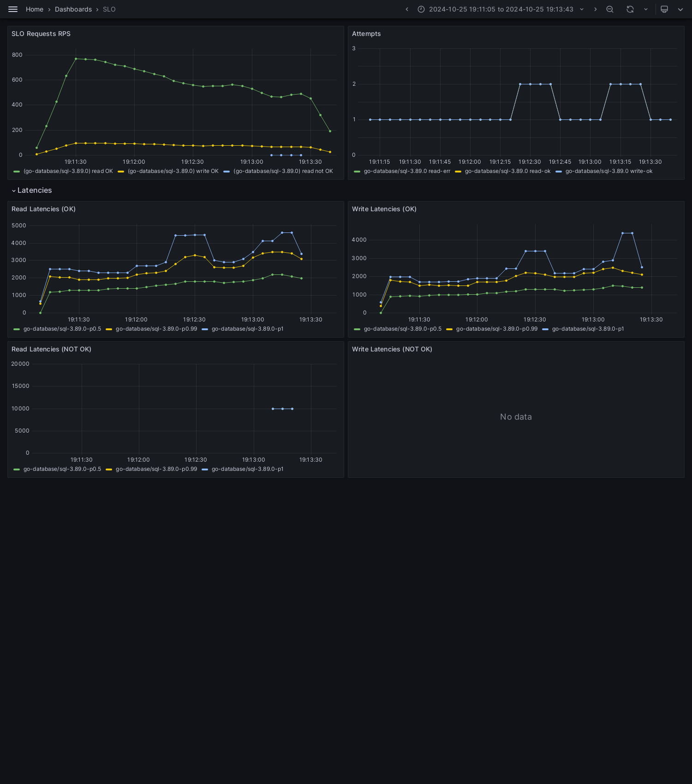
Task: Toggle the write-ok series in the Attempts legend
Action: click(x=609, y=171)
